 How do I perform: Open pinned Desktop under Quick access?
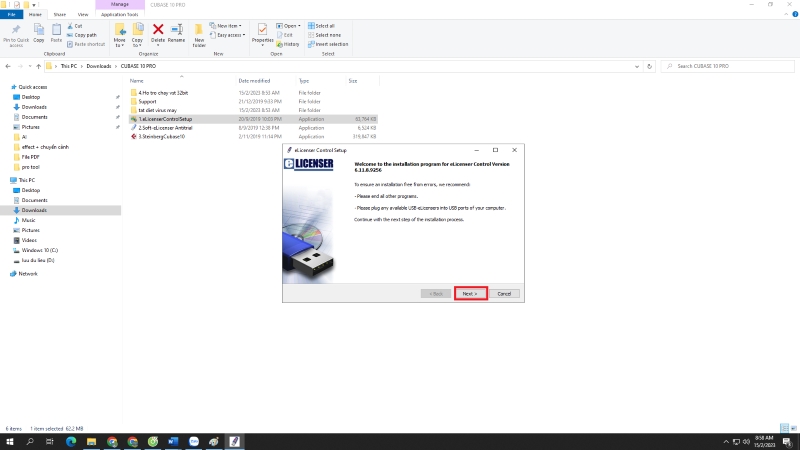pyautogui.click(x=31, y=97)
